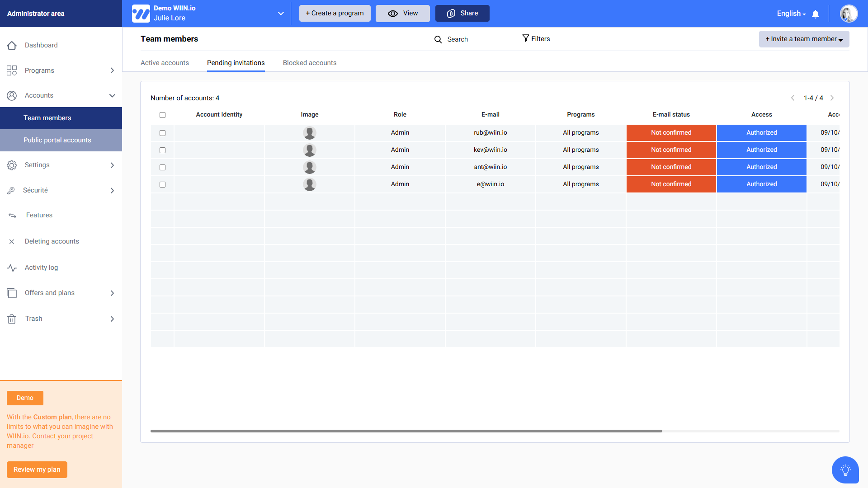Click the Create a program button
This screenshot has width=868, height=488.
(335, 14)
